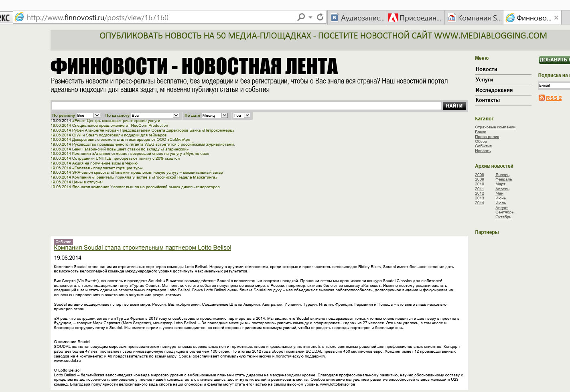Open catalog link Обзор
Viewport: 570px width, 392px height.
pyautogui.click(x=481, y=141)
